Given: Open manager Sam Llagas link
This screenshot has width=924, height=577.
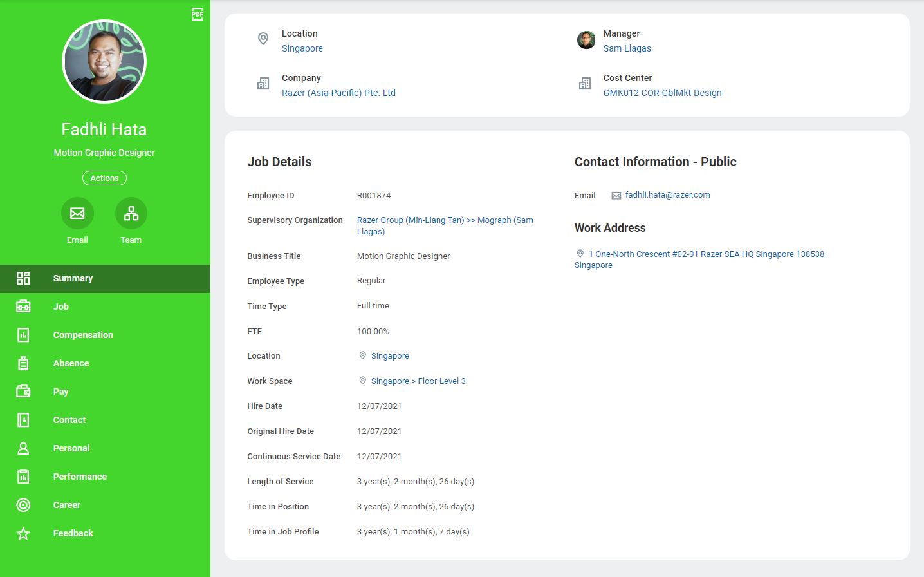Looking at the screenshot, I should (627, 48).
